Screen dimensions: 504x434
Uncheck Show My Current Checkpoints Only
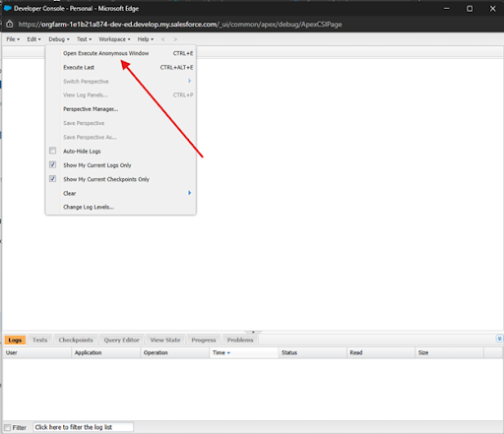coord(52,179)
